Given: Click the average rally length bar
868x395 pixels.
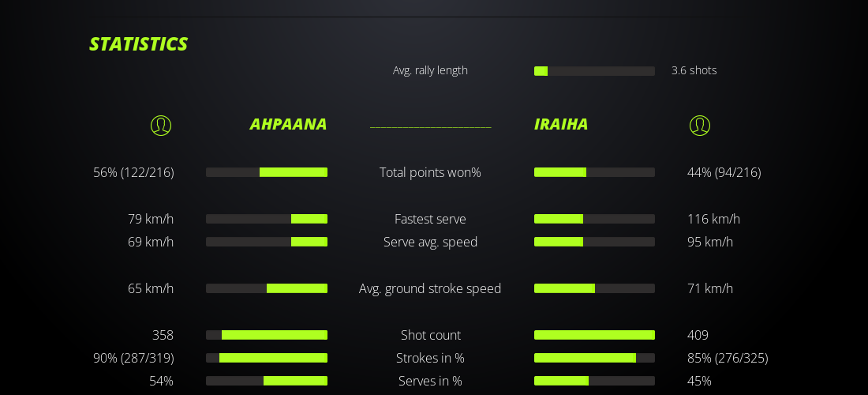Looking at the screenshot, I should pos(594,71).
